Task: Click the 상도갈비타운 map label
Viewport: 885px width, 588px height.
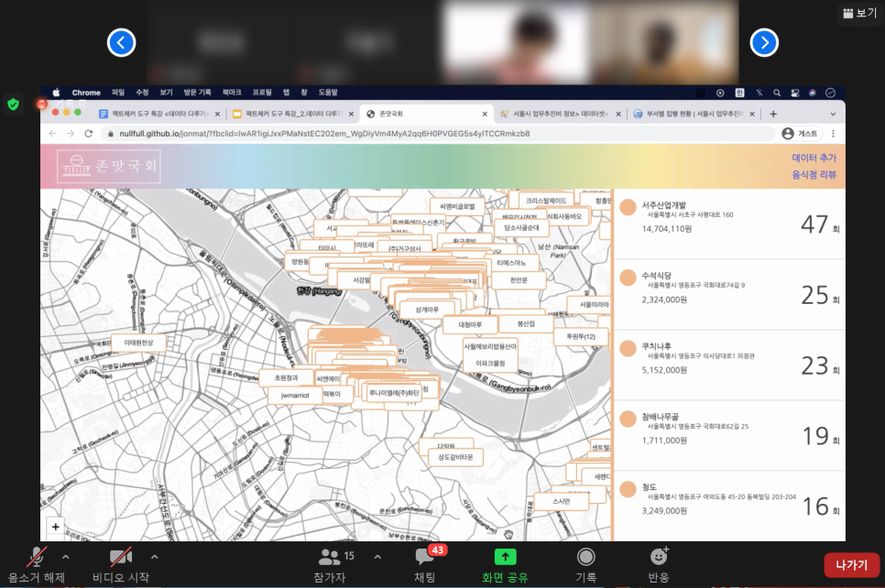Action: (x=455, y=458)
